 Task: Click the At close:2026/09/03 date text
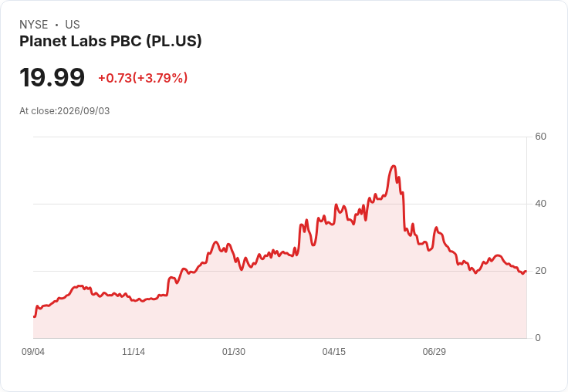pyautogui.click(x=65, y=111)
